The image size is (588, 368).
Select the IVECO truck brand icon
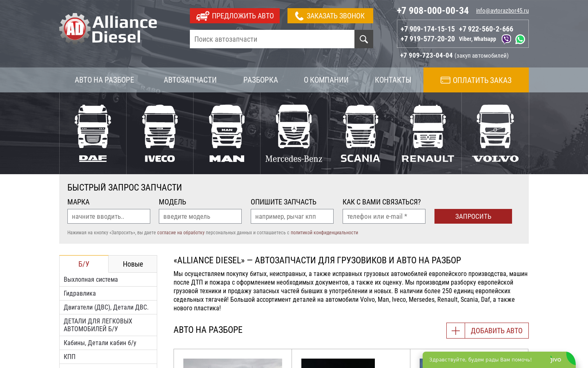pos(160,133)
